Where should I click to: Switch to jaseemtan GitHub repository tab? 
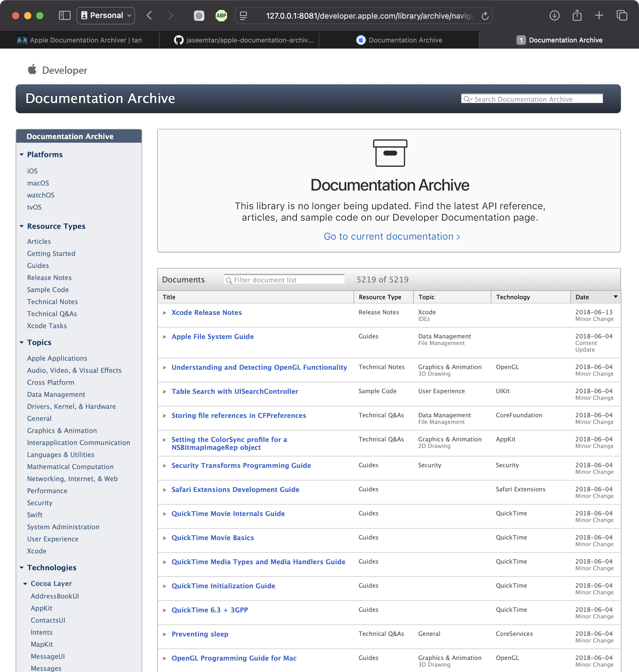pos(239,40)
